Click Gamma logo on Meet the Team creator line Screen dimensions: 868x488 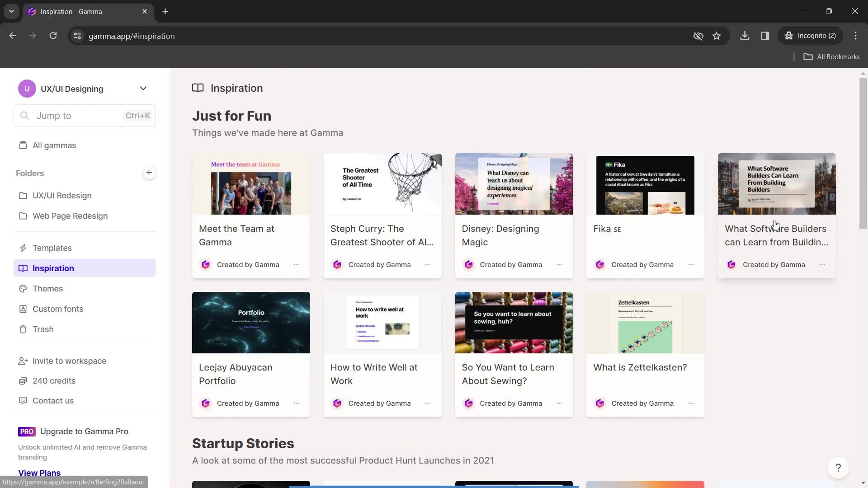[x=206, y=265]
